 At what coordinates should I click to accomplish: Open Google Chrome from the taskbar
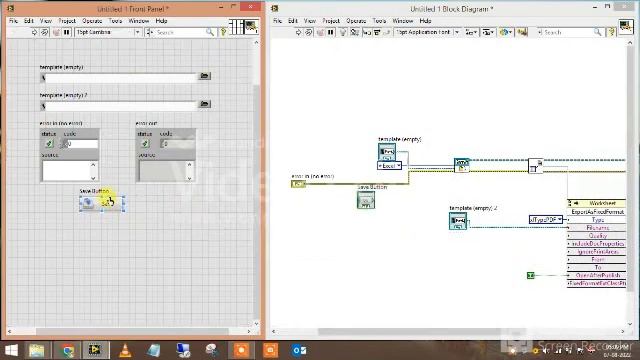pyautogui.click(x=68, y=350)
